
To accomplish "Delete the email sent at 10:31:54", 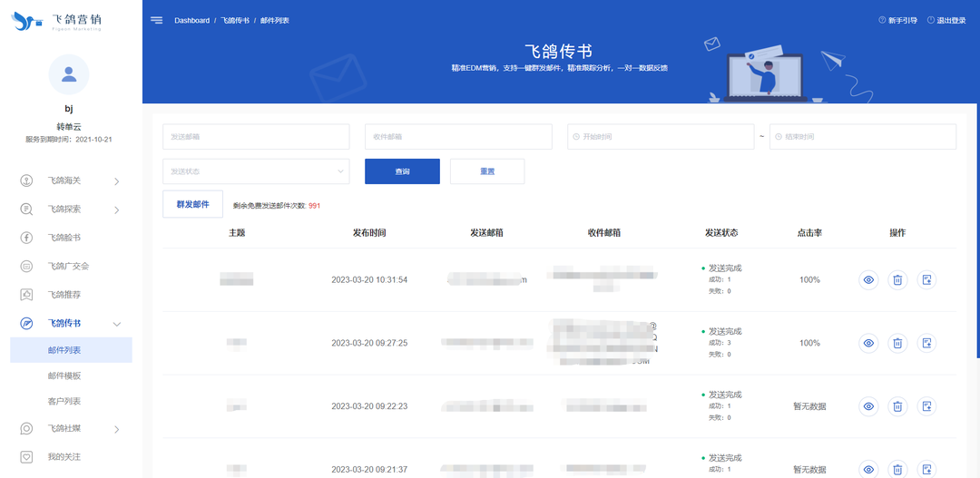I will (897, 280).
